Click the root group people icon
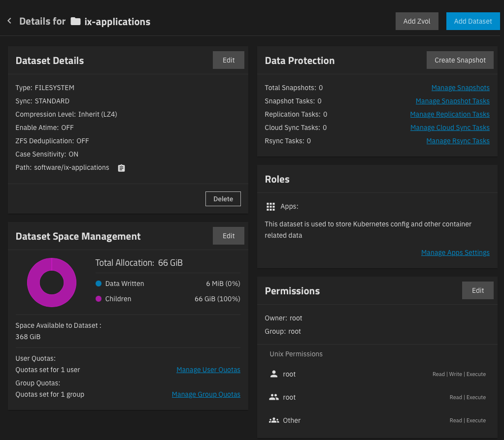 coord(274,397)
